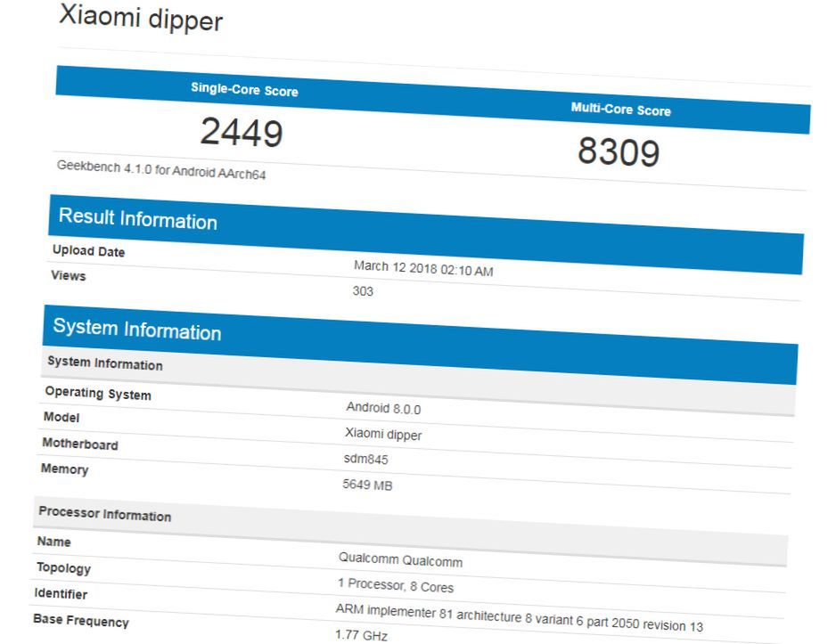
Task: Click the Operating System label
Action: [98, 393]
